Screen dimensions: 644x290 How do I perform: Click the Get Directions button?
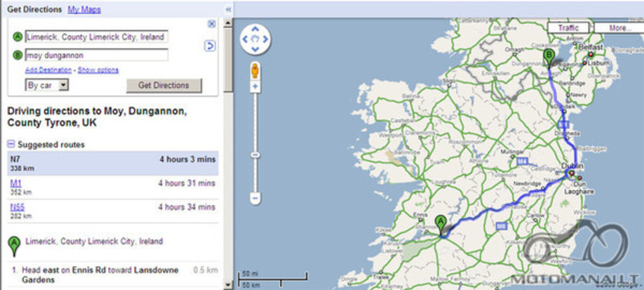(164, 86)
